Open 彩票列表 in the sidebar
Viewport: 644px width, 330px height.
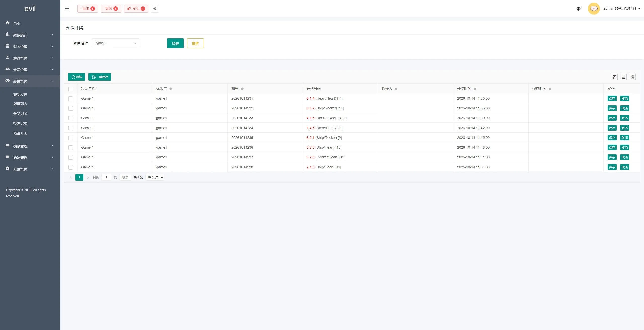point(20,104)
